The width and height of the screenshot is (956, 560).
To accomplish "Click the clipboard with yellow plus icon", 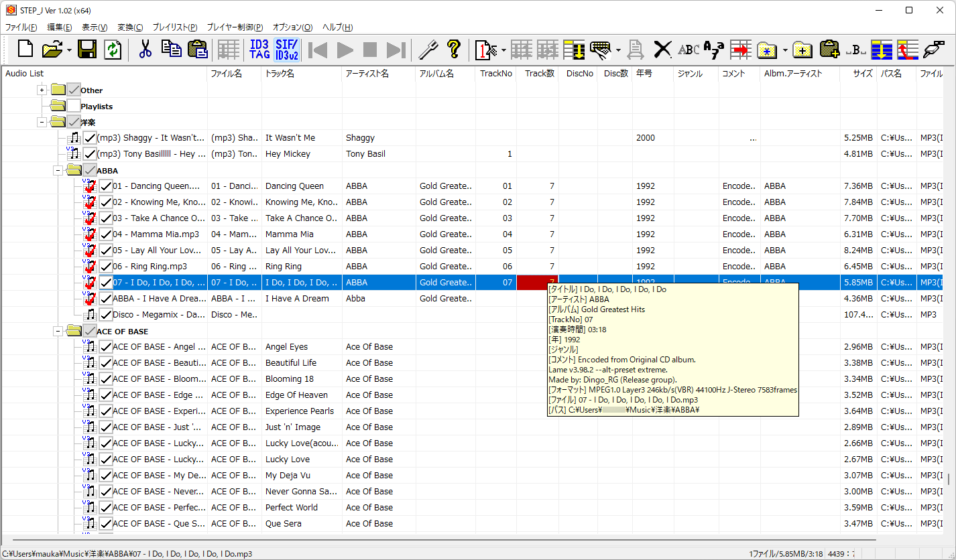I will 829,49.
